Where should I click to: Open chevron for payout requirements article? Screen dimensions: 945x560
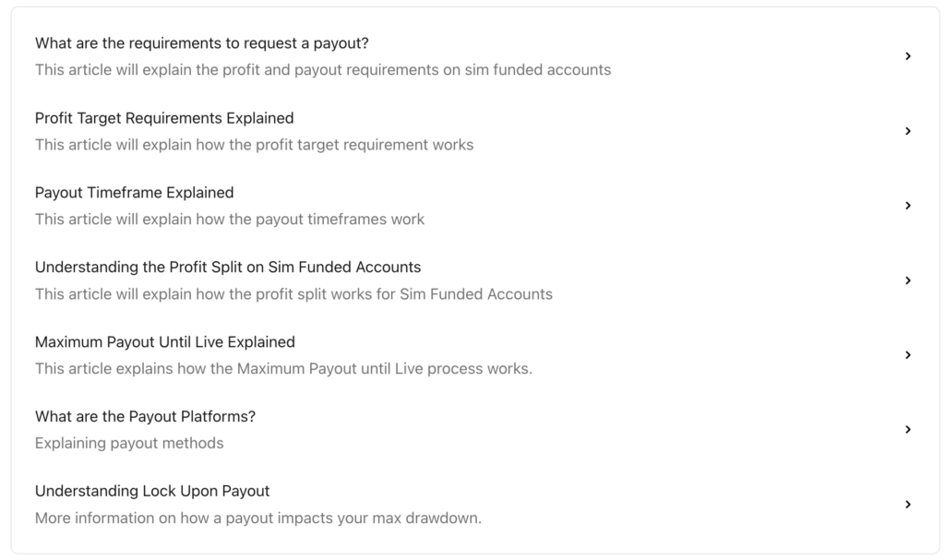coord(908,56)
